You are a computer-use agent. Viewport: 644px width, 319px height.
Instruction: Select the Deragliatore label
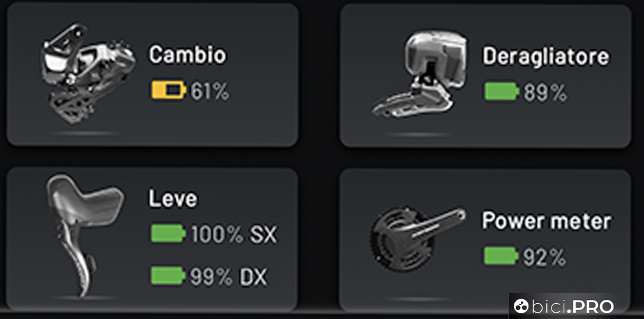pyautogui.click(x=546, y=57)
